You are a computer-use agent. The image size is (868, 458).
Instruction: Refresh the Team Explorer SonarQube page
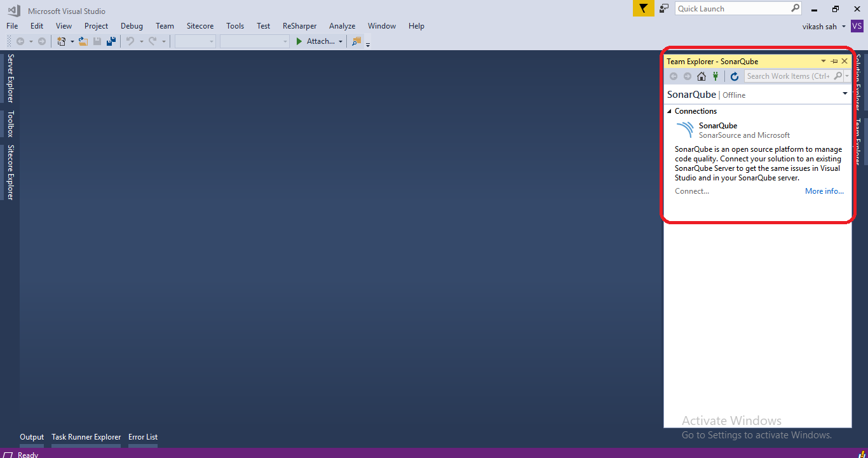point(735,76)
